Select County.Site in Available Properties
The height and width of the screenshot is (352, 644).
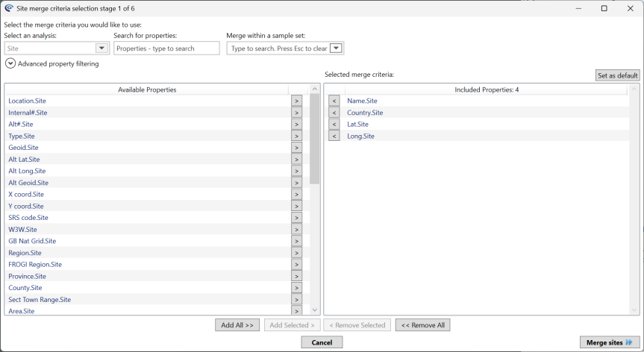pos(25,288)
